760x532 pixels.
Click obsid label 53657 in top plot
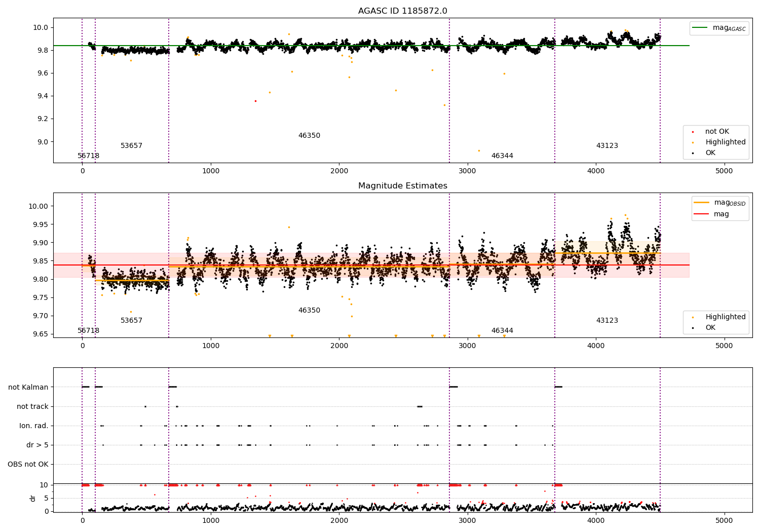click(131, 146)
